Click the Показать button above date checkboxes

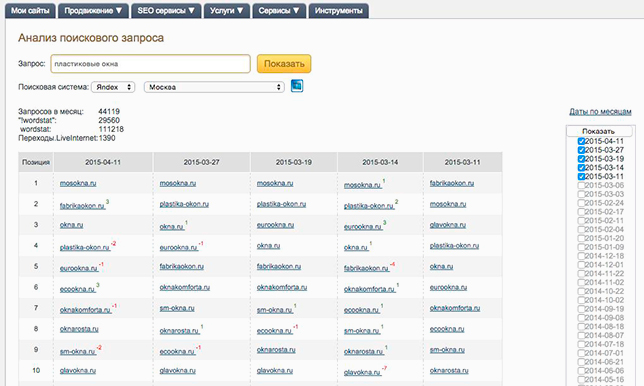599,131
